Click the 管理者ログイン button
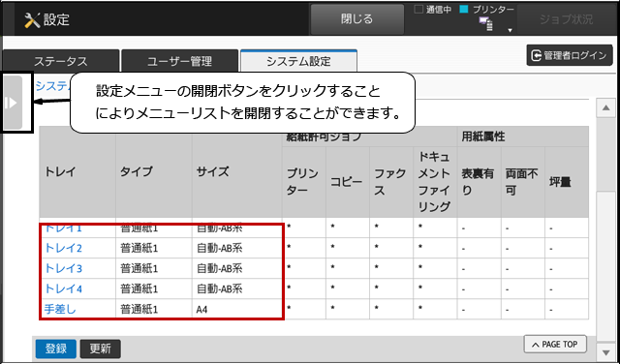The image size is (620, 364). [x=570, y=55]
